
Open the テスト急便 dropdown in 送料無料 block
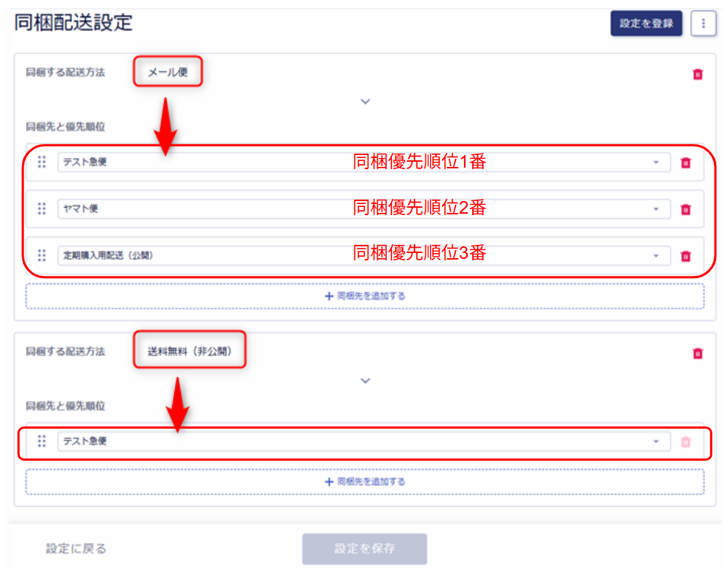(x=364, y=441)
